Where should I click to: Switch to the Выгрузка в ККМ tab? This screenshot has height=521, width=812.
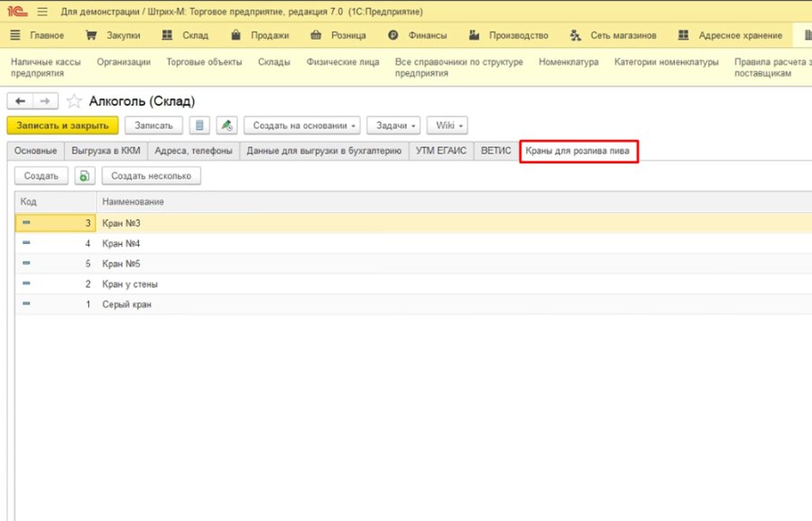(106, 151)
